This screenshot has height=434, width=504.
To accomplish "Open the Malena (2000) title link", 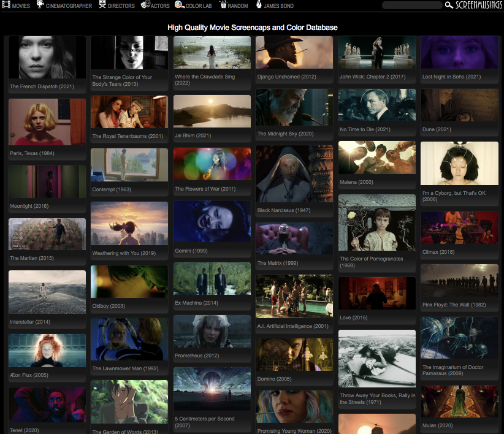I will [356, 182].
